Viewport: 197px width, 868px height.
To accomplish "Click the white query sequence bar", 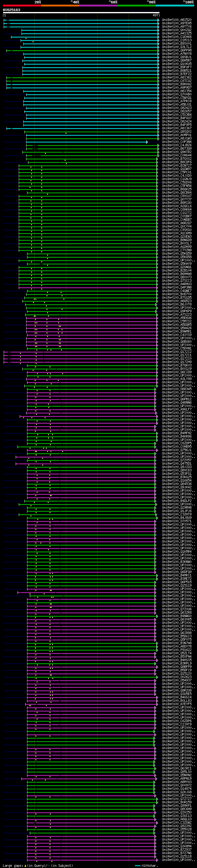I will click(81, 12).
